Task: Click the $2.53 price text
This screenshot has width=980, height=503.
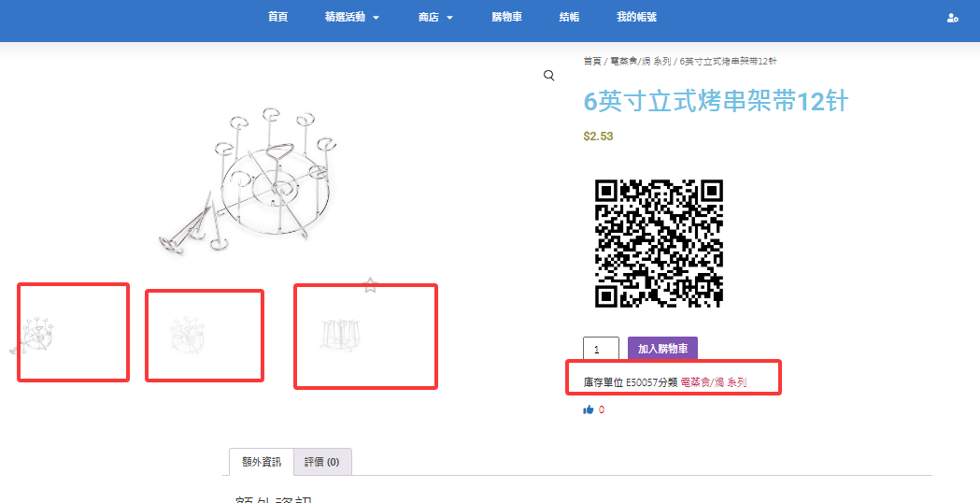Action: tap(598, 137)
